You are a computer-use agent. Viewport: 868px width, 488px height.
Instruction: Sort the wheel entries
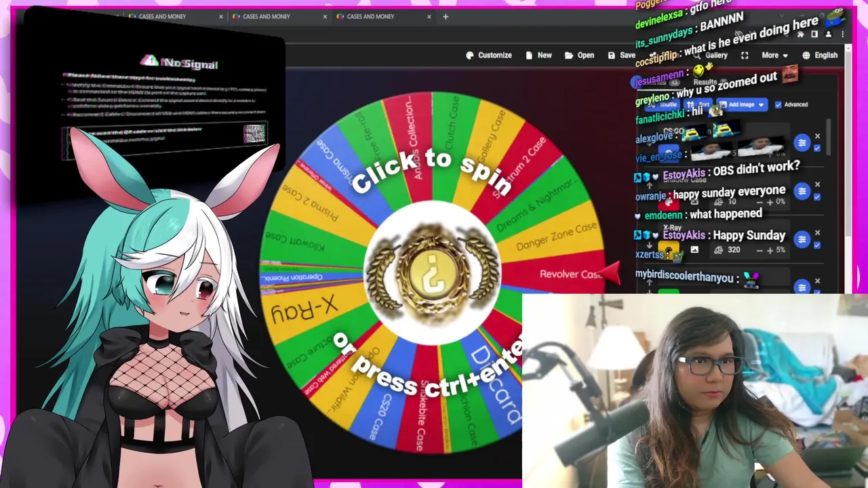click(x=698, y=104)
